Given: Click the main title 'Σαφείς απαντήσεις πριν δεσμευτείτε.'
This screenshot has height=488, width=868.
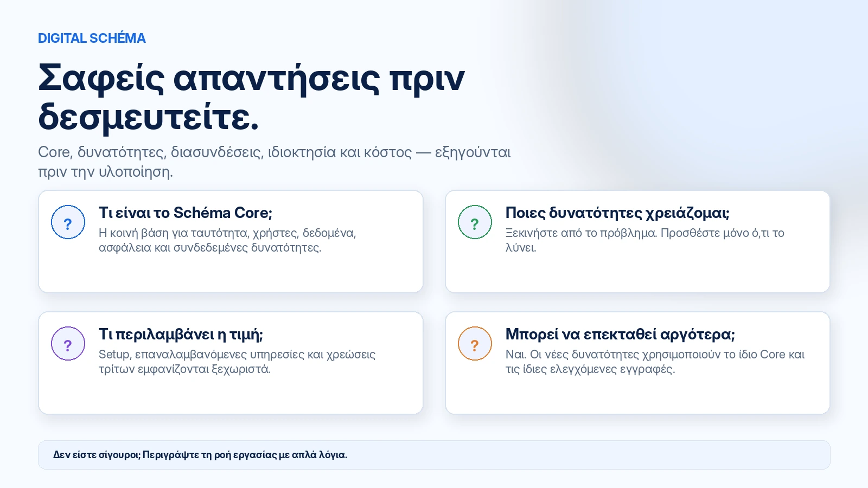Looking at the screenshot, I should pyautogui.click(x=251, y=98).
